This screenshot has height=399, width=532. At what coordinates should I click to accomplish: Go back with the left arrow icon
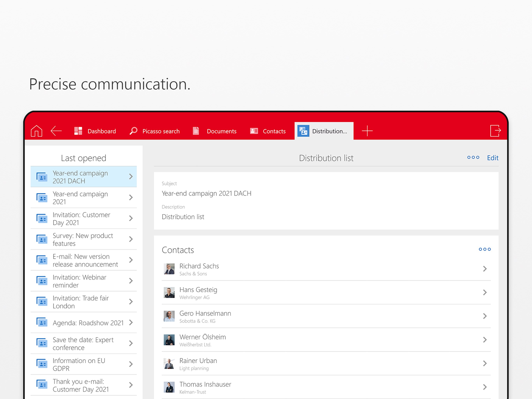point(56,131)
